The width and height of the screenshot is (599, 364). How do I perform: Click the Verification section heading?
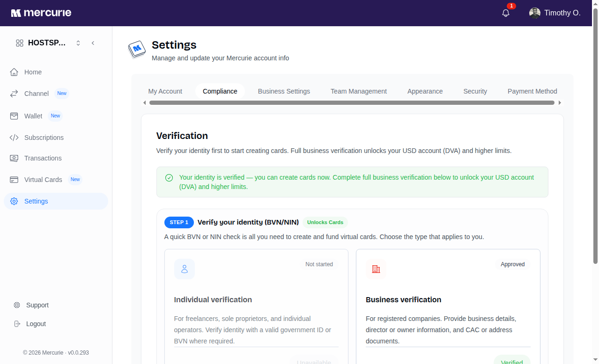(x=182, y=136)
